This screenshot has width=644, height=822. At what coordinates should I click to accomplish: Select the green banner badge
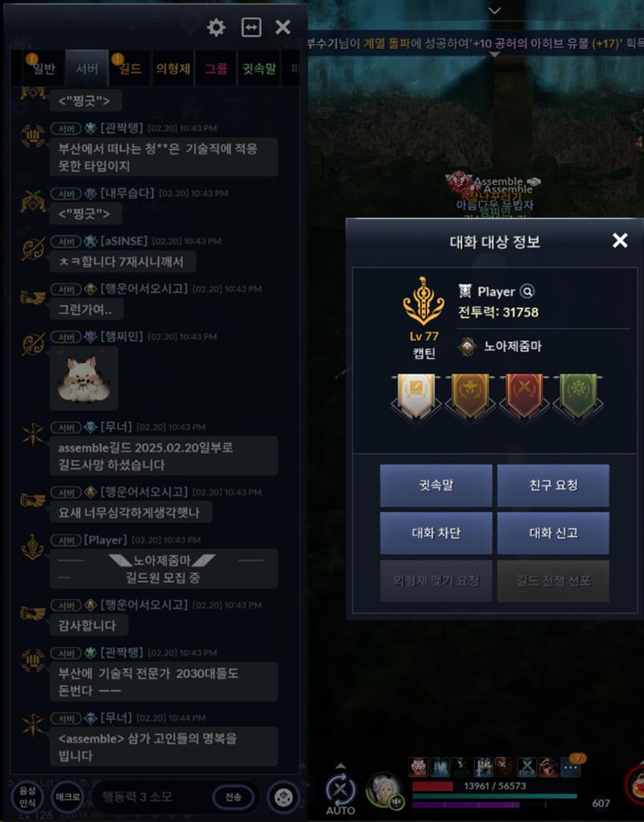[x=578, y=396]
